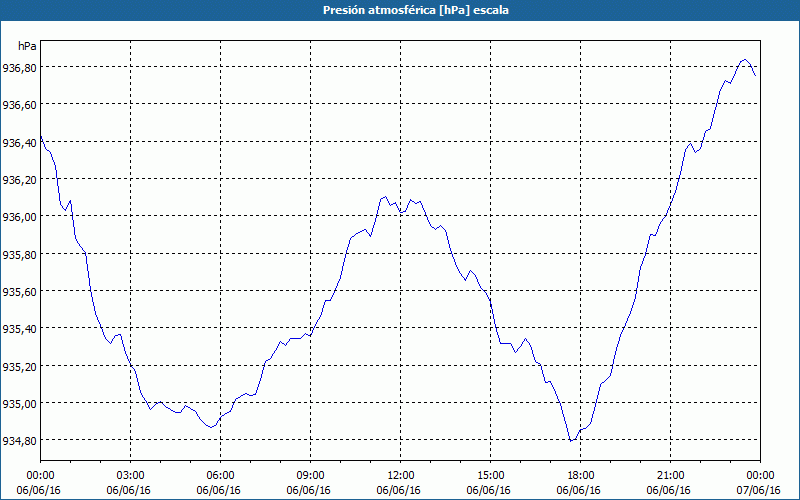Click the 21:00 time label
Viewport: 800px width, 500px height.
[x=670, y=476]
